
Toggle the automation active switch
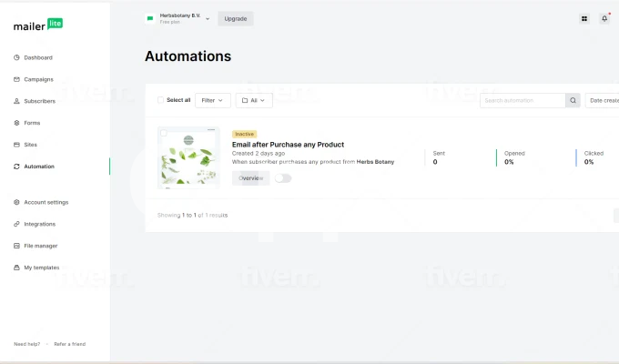click(x=283, y=178)
